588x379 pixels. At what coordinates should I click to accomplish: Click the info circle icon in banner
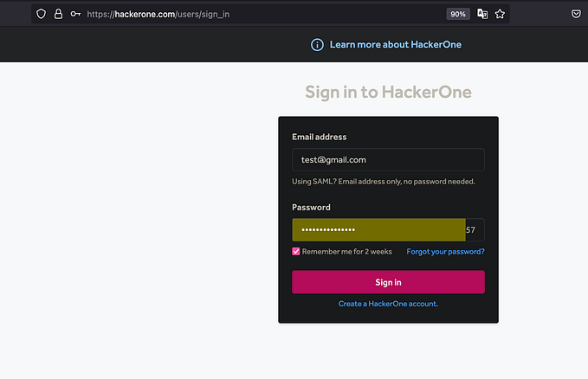tap(317, 45)
